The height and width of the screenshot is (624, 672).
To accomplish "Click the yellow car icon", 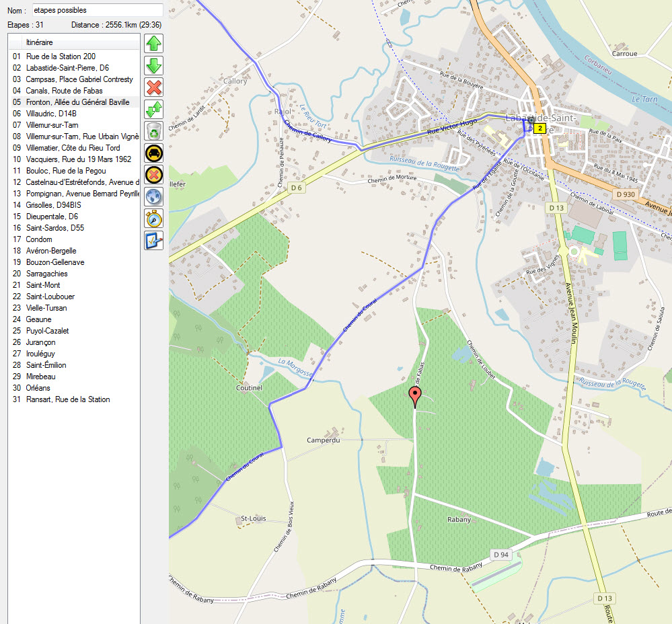I will [153, 153].
